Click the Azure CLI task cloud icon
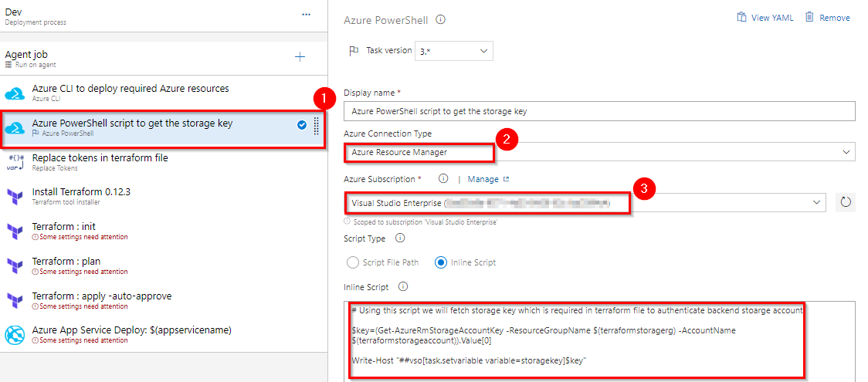 click(15, 93)
